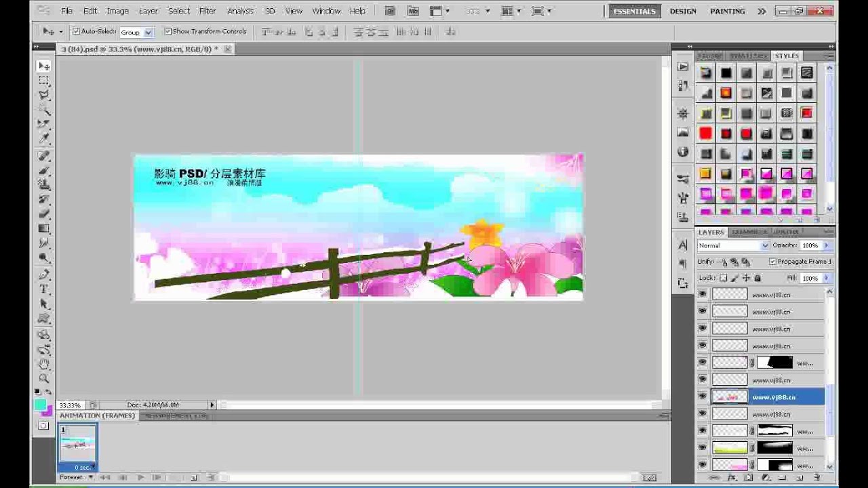868x488 pixels.
Task: Open the Character panel icon
Action: point(683,245)
